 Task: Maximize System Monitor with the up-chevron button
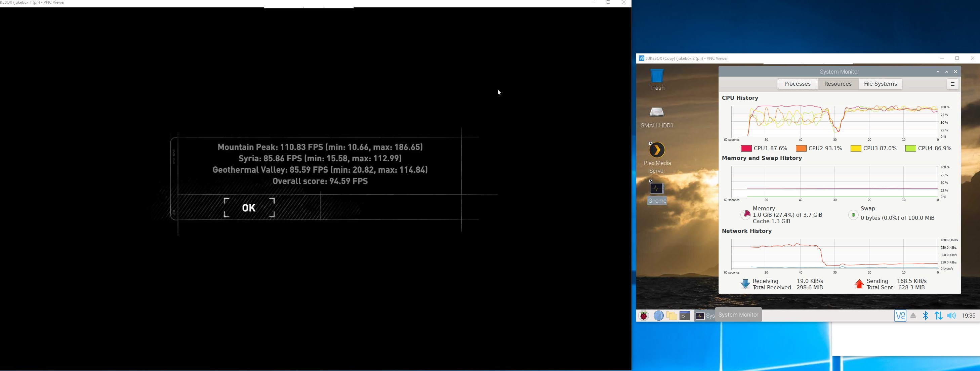point(946,72)
